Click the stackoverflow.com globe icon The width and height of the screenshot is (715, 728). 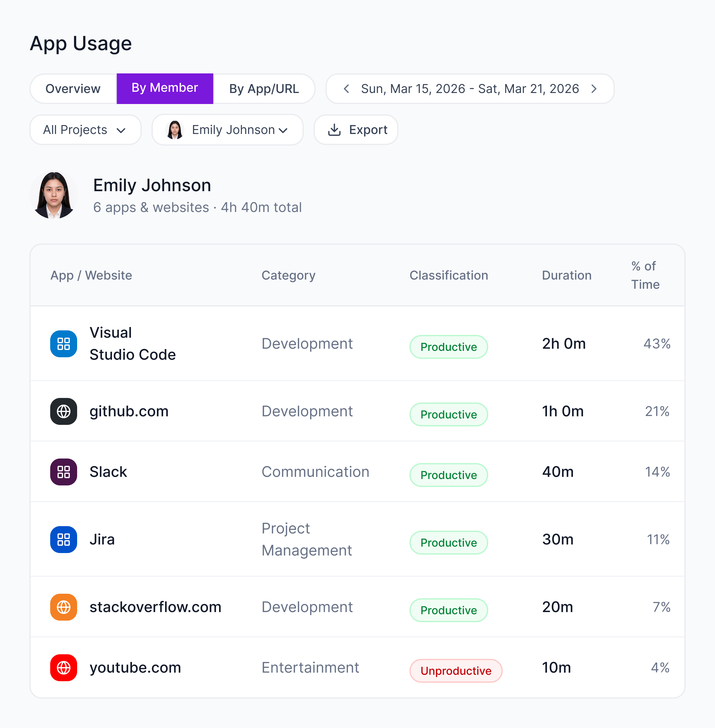point(63,607)
